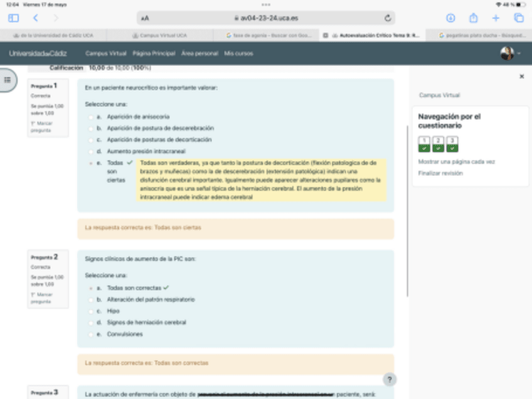The image size is (532, 399).
Task: Select option c. Aparición de posturas de decorticación
Action: [90, 140]
